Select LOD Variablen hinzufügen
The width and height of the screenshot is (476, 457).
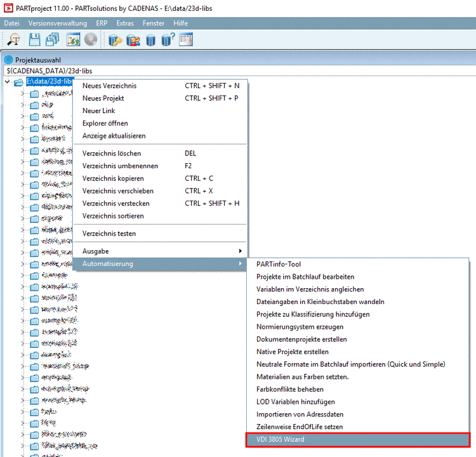coord(358,401)
